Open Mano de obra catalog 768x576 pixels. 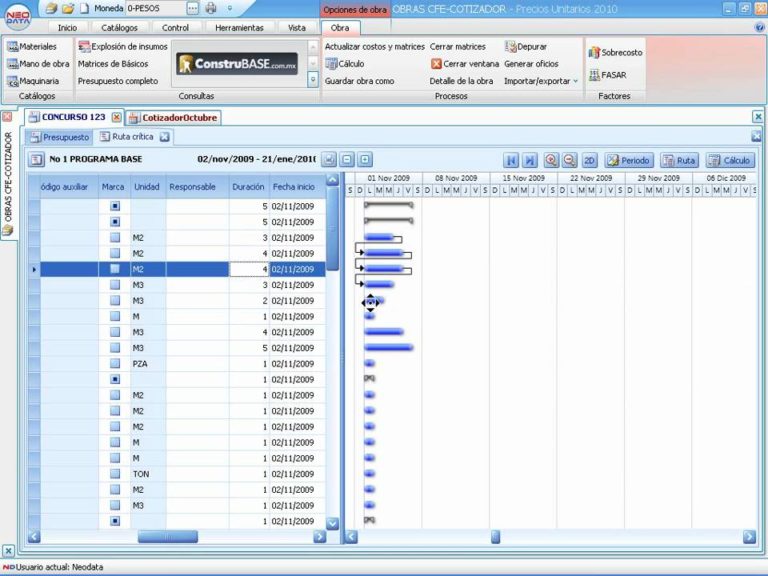pos(12,63)
